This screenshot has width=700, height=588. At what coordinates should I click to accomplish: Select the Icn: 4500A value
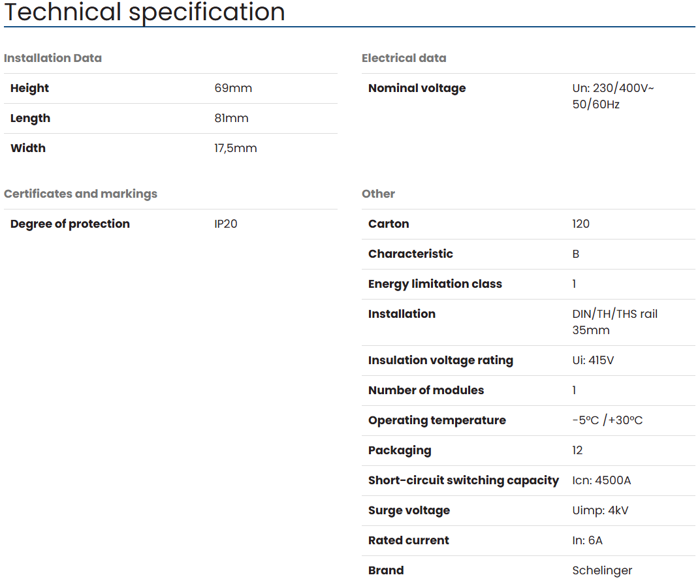[x=601, y=480]
